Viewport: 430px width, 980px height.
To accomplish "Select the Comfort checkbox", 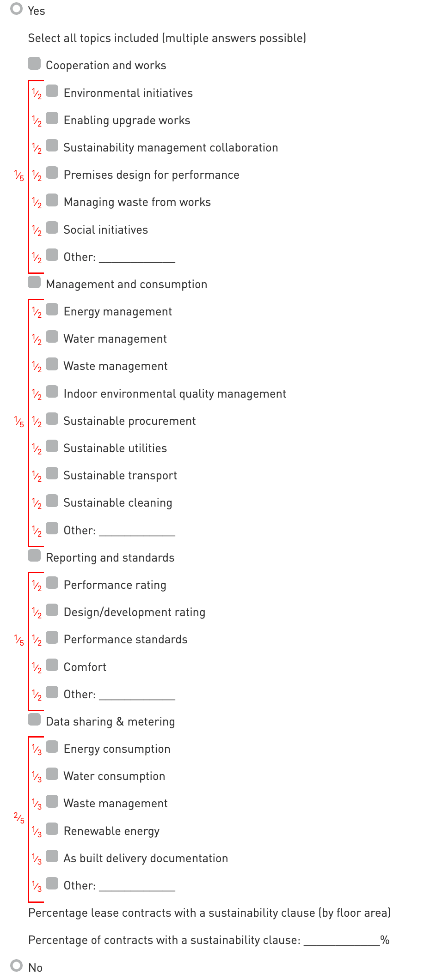I will click(x=52, y=665).
